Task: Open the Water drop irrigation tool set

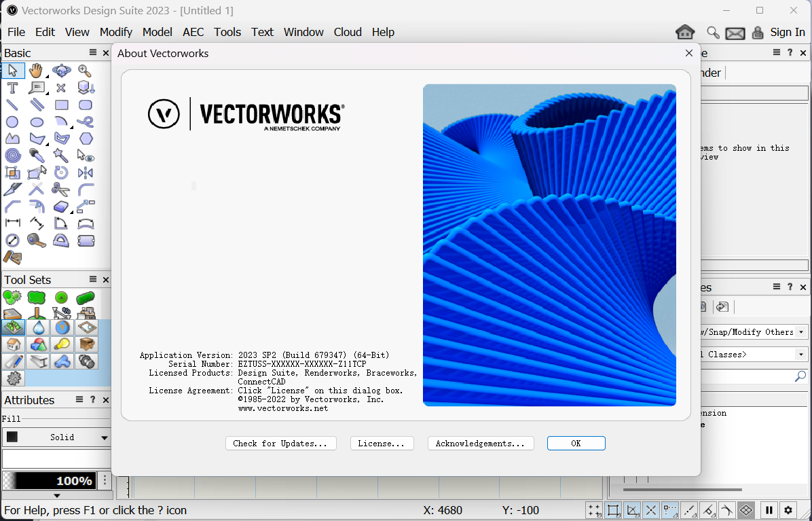Action: click(38, 327)
